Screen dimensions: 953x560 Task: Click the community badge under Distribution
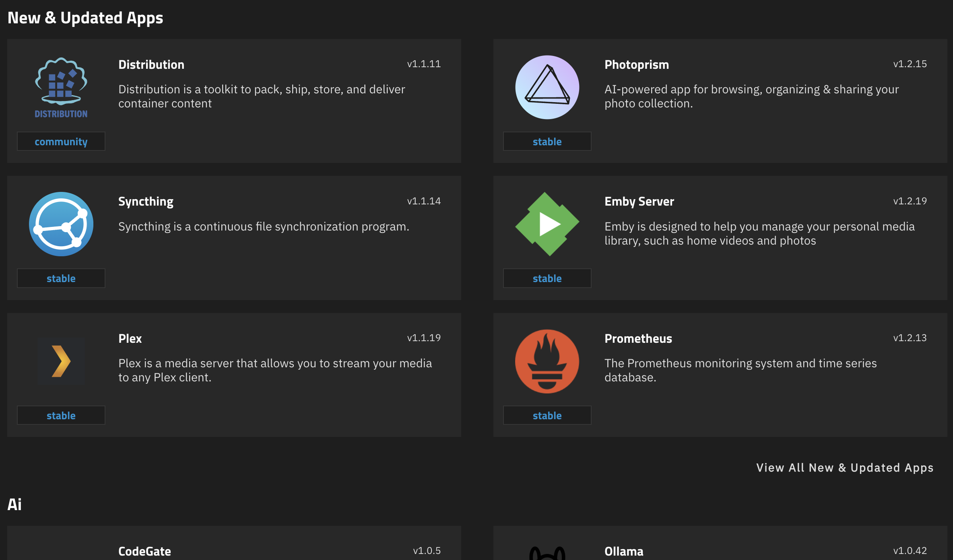point(61,142)
